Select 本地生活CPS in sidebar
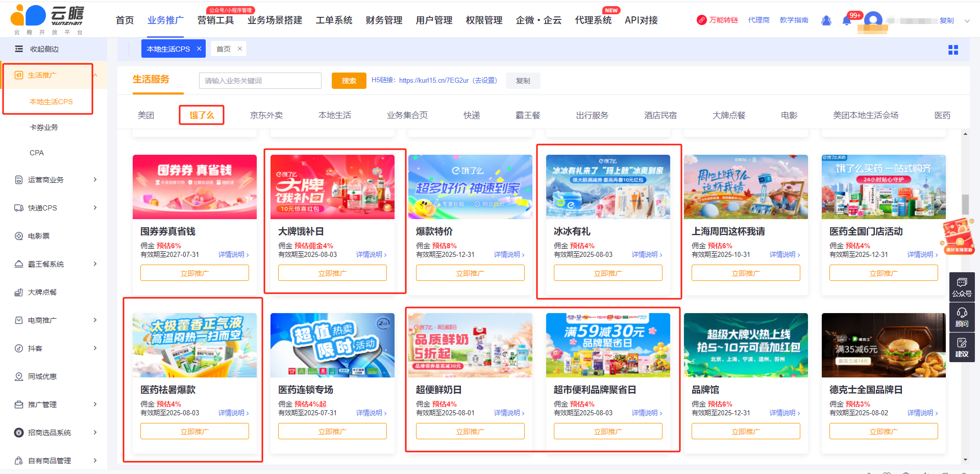The height and width of the screenshot is (474, 980). [51, 102]
